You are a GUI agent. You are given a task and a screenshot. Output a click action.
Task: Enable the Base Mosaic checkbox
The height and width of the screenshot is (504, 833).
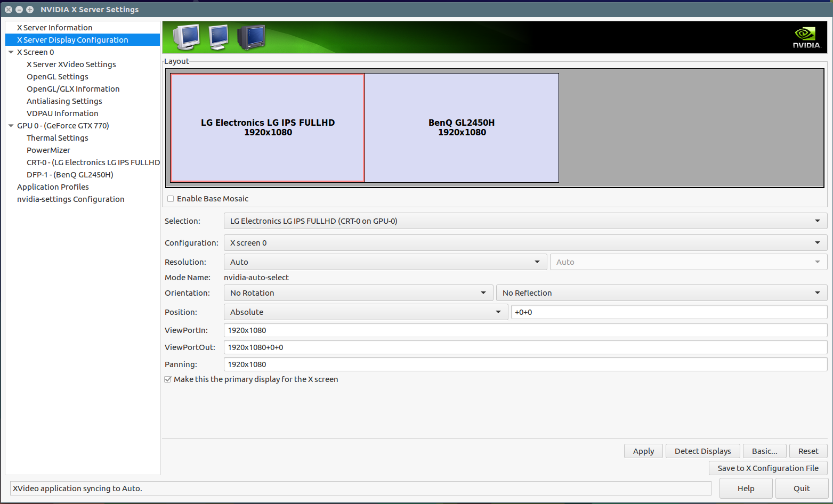(x=171, y=199)
